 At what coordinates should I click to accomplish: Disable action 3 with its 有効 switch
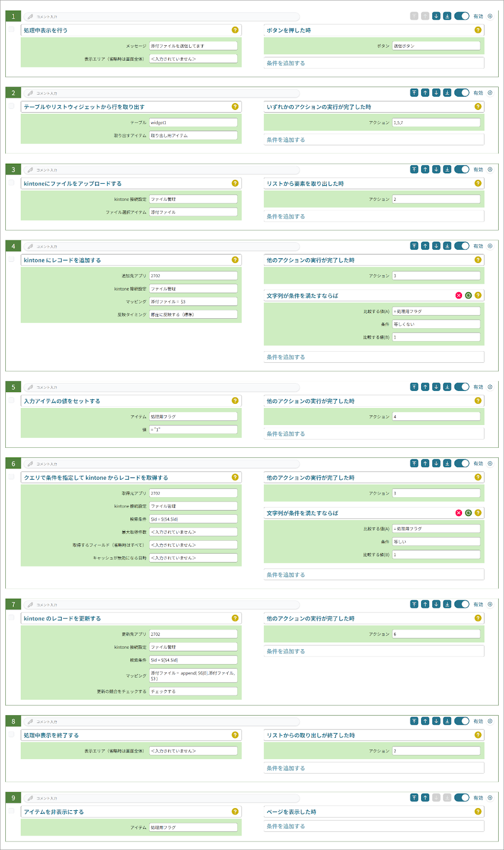(x=462, y=169)
